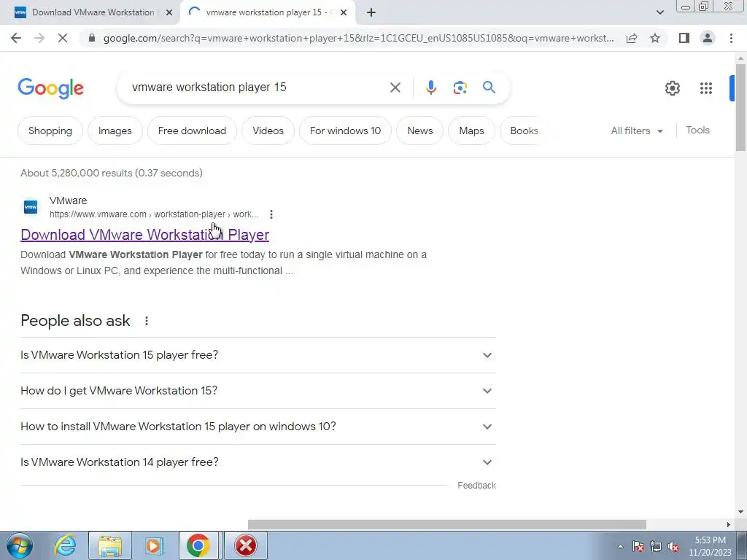Stop loading the page
The height and width of the screenshot is (560, 747).
click(x=63, y=38)
